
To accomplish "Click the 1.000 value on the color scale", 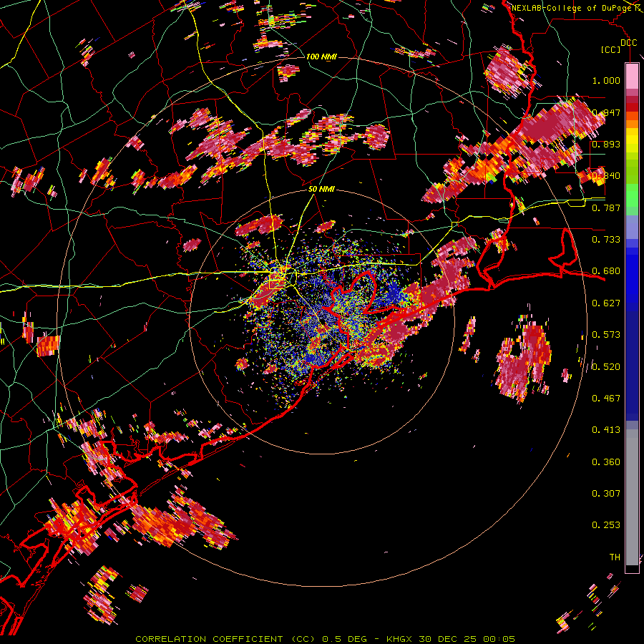I will click(606, 80).
